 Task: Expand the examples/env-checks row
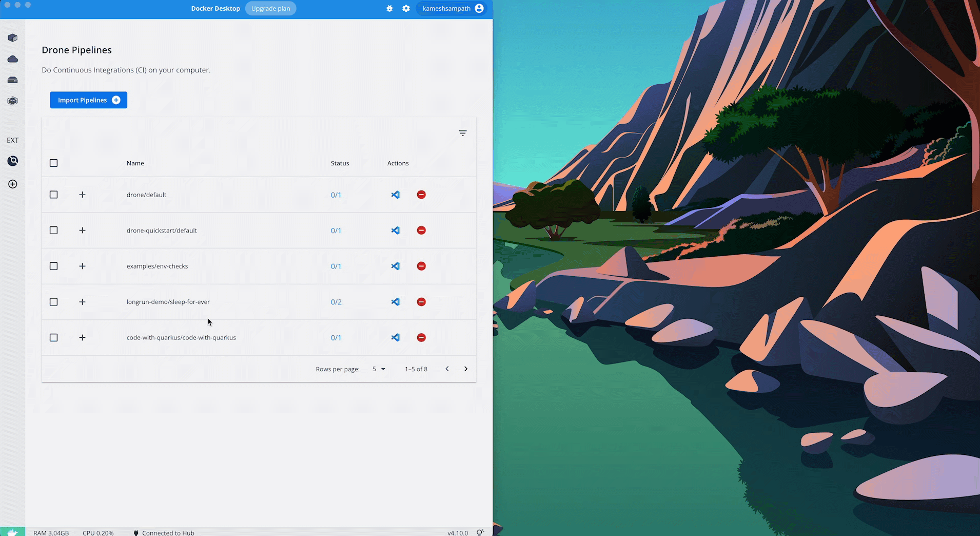[82, 266]
